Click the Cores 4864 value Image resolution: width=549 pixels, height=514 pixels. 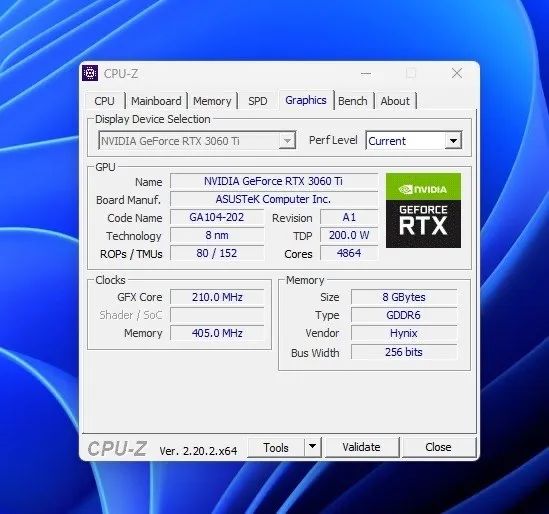click(x=349, y=253)
